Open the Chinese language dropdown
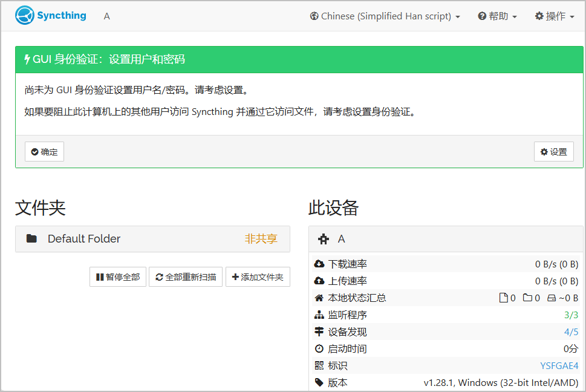 (385, 16)
